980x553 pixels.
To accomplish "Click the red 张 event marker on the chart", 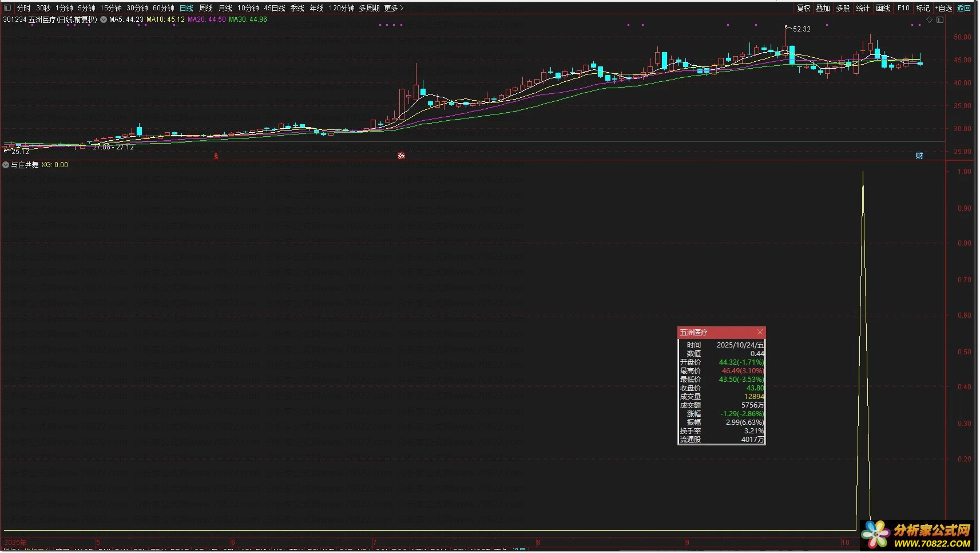I will pyautogui.click(x=402, y=156).
